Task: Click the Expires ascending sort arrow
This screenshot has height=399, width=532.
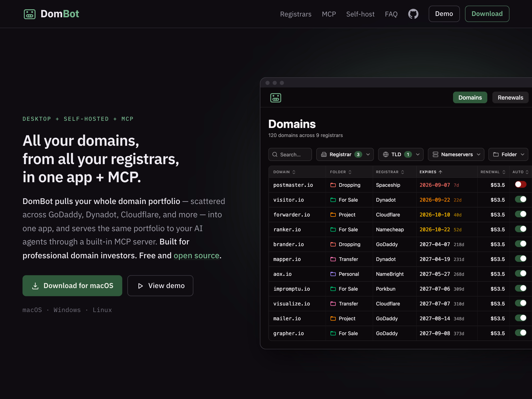Action: (440, 172)
